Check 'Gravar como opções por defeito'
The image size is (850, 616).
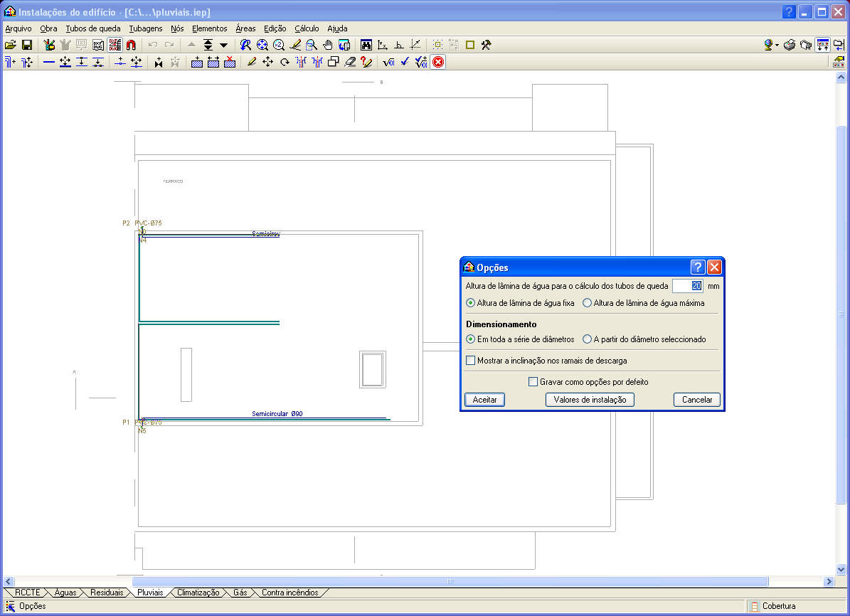coord(533,382)
